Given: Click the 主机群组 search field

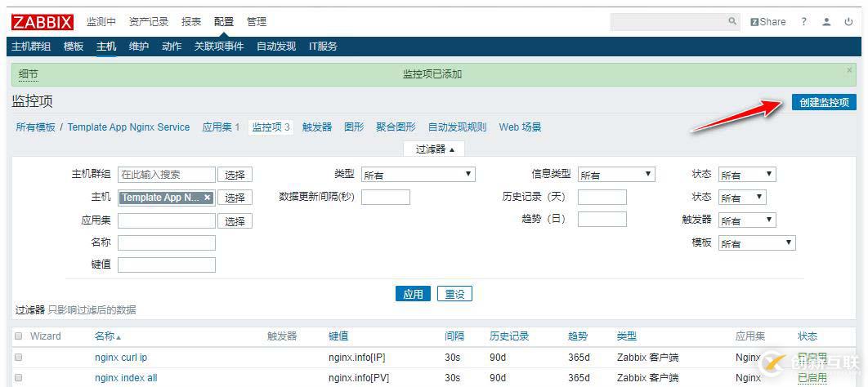Looking at the screenshot, I should tap(167, 175).
